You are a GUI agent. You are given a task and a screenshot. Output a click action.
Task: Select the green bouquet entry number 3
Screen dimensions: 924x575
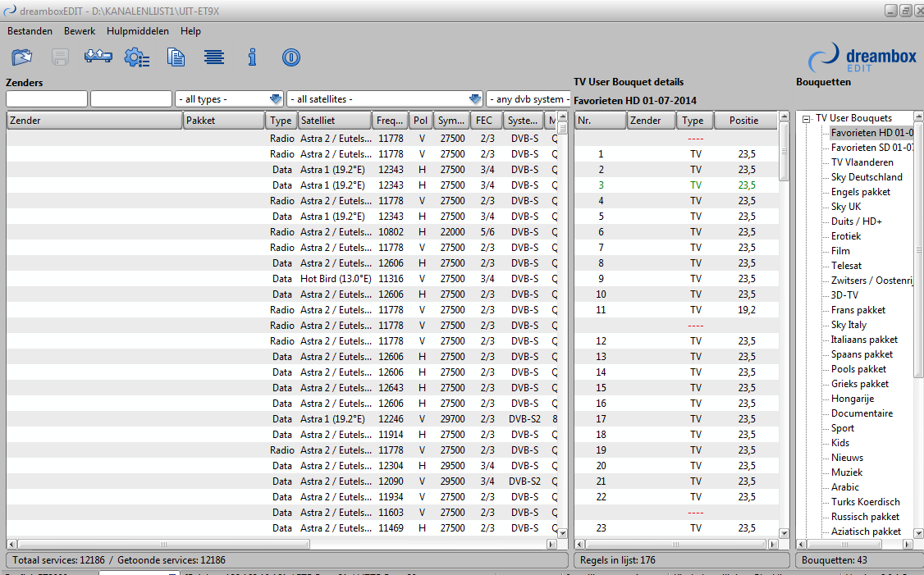pos(676,185)
